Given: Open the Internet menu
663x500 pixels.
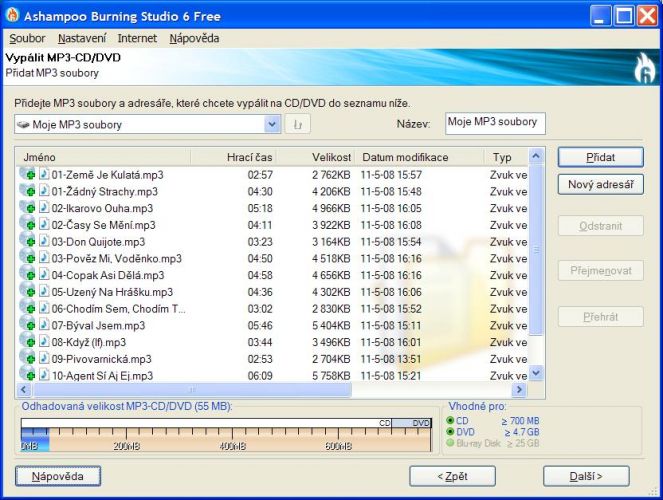Looking at the screenshot, I should click(x=137, y=38).
